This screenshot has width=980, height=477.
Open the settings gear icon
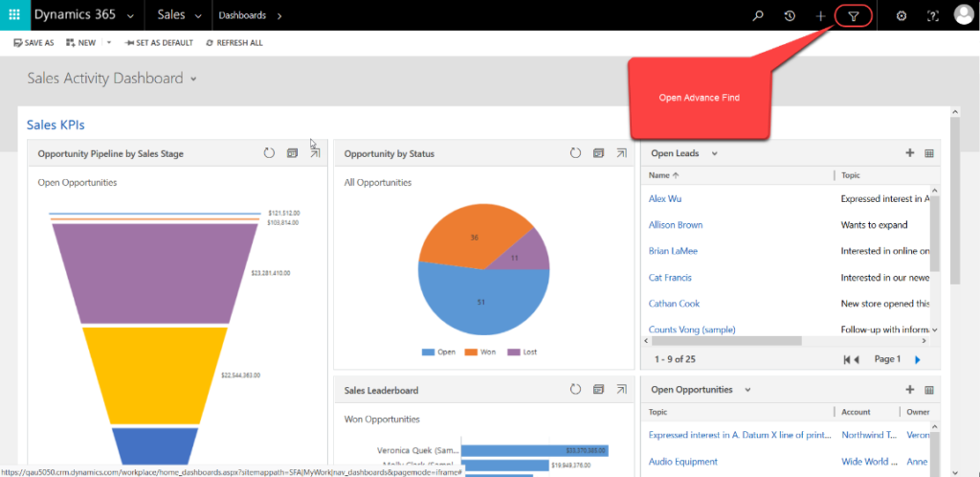pos(902,16)
